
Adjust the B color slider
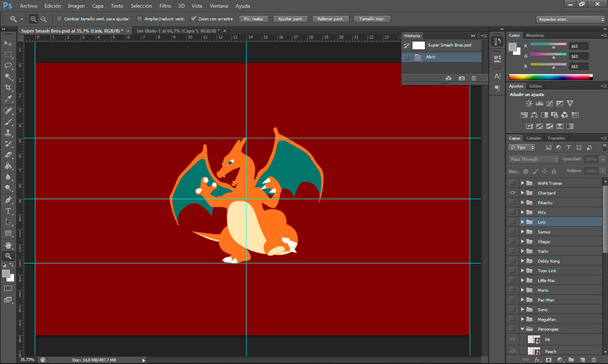pos(554,68)
